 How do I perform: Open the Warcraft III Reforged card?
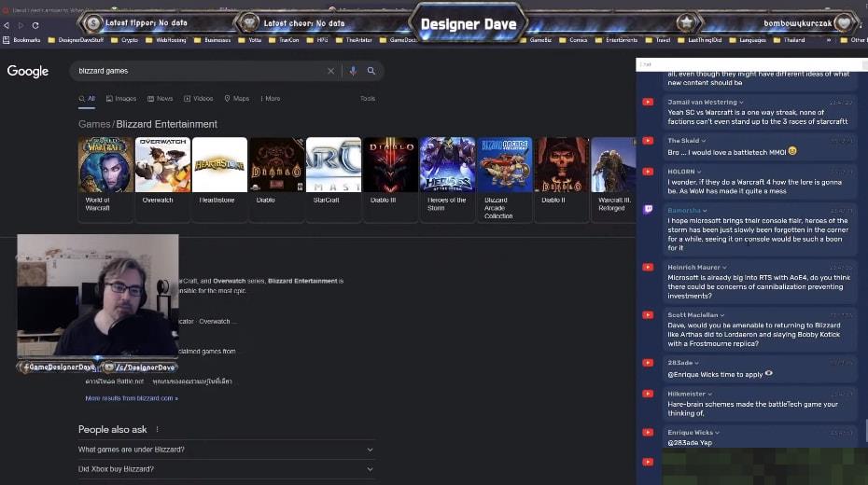tap(613, 179)
